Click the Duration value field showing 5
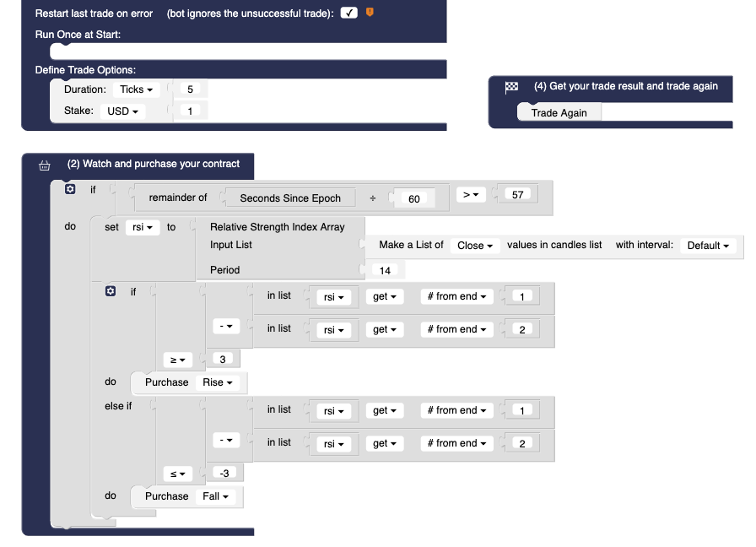The width and height of the screenshot is (756, 547). coord(191,89)
